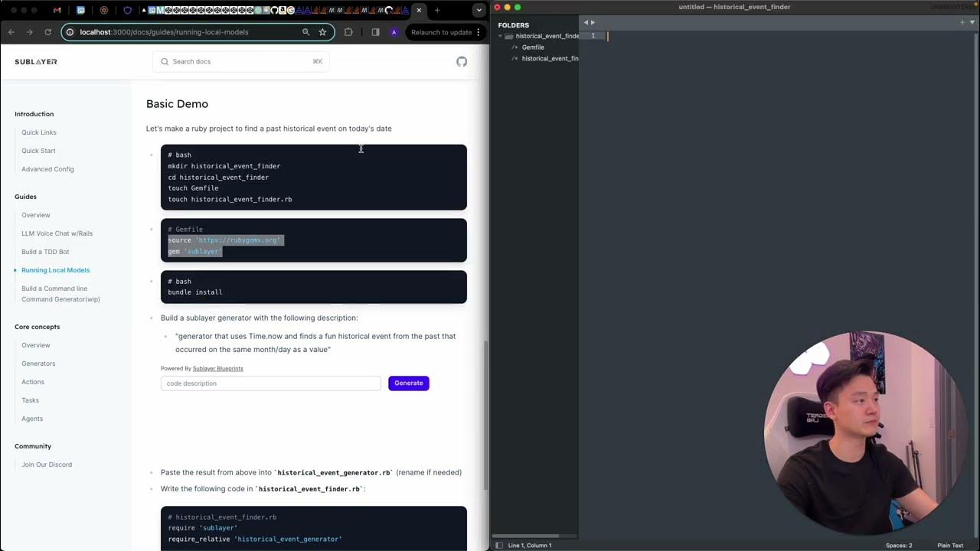This screenshot has height=551, width=980.
Task: Open the Plain Text syntax selector
Action: pos(950,546)
